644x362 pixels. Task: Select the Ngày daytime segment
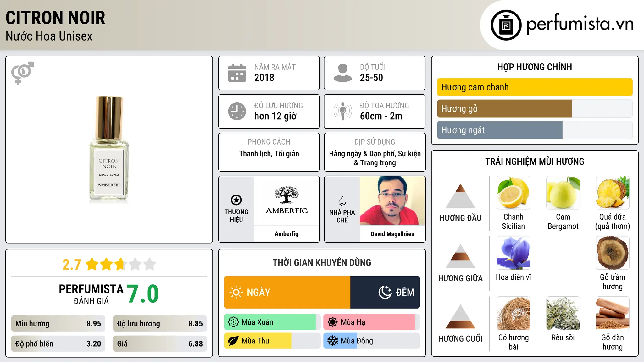(287, 292)
